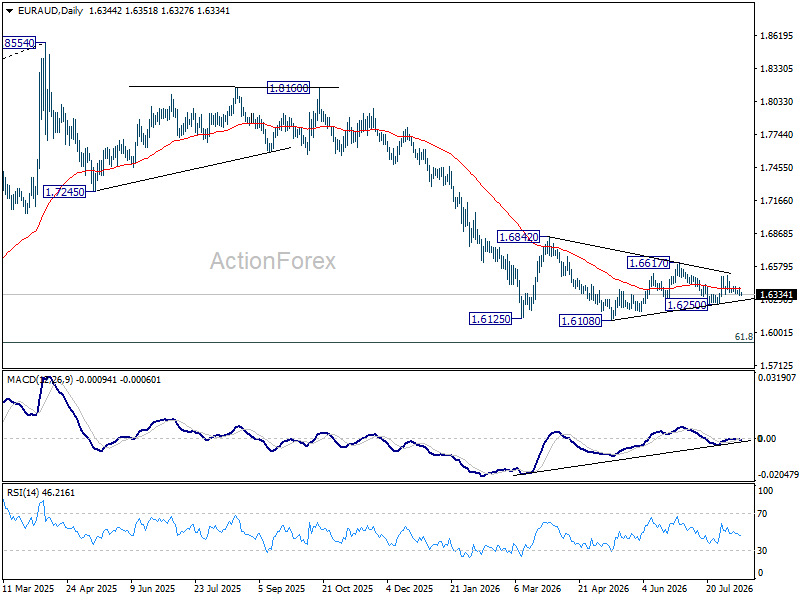The image size is (800, 600).
Task: Open the chart dropdown triangle beside EURAUD
Action: coord(9,11)
